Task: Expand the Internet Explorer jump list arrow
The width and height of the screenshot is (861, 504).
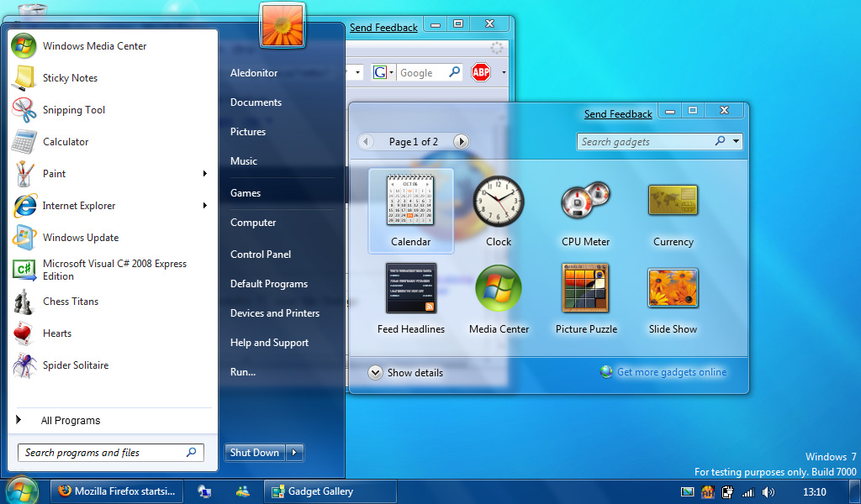Action: pos(205,206)
